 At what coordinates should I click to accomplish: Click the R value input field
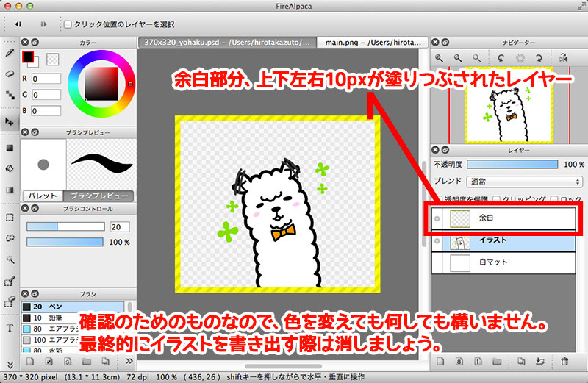46,79
